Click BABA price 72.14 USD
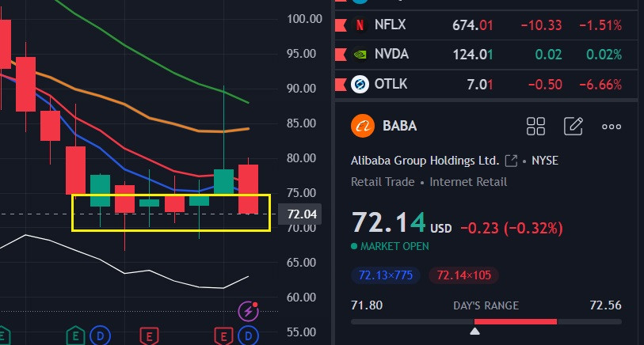Screen dimensions: 644x345 point(402,223)
